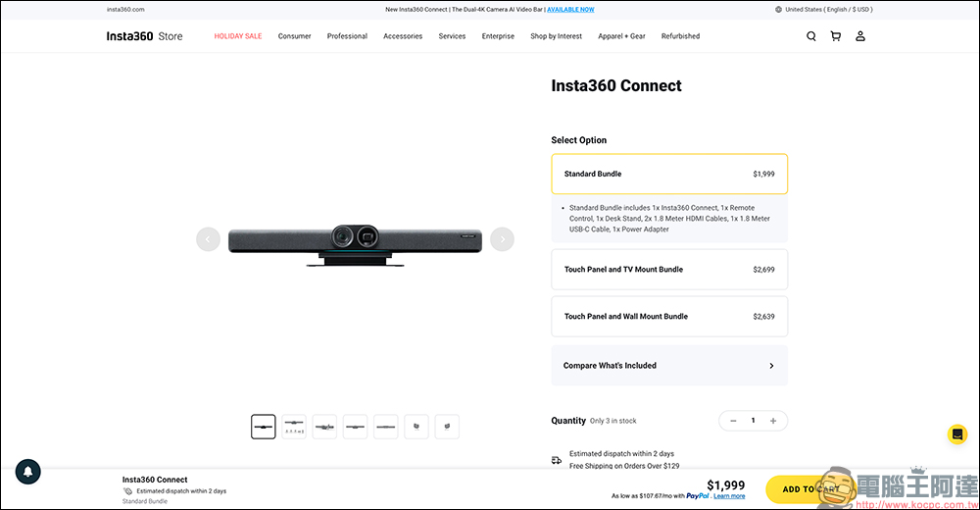Select first product thumbnail
The height and width of the screenshot is (510, 980).
click(x=263, y=427)
